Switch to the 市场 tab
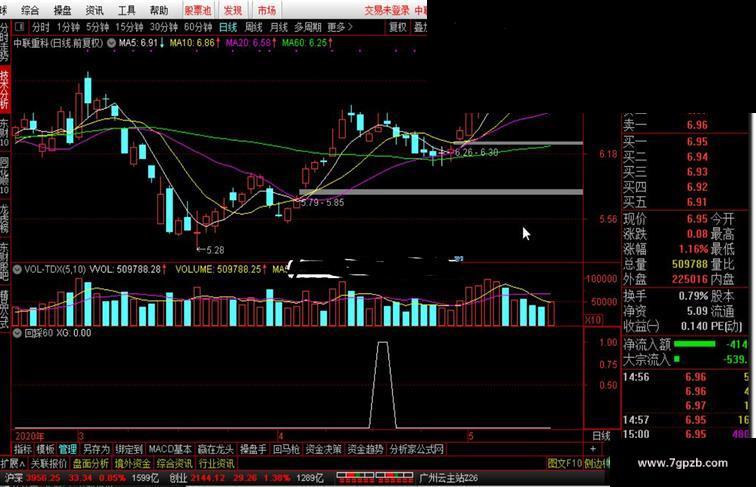 (267, 10)
